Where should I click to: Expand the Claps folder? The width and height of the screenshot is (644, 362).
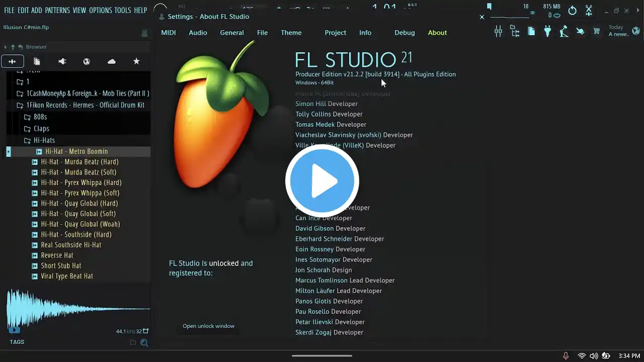(36, 129)
